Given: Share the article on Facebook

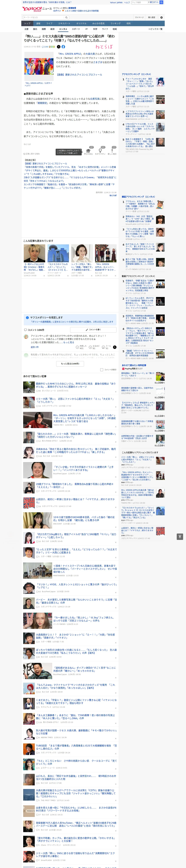Looking at the screenshot, I should coord(63,47).
